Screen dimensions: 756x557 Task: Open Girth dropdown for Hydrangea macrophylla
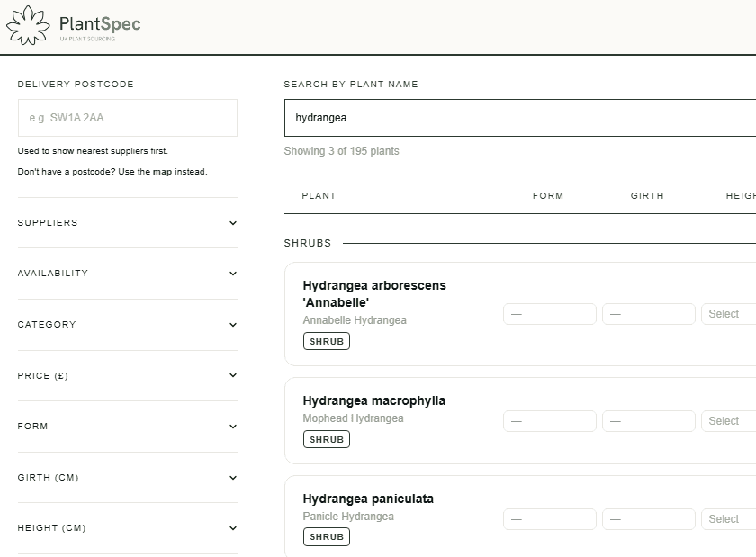[x=649, y=421]
